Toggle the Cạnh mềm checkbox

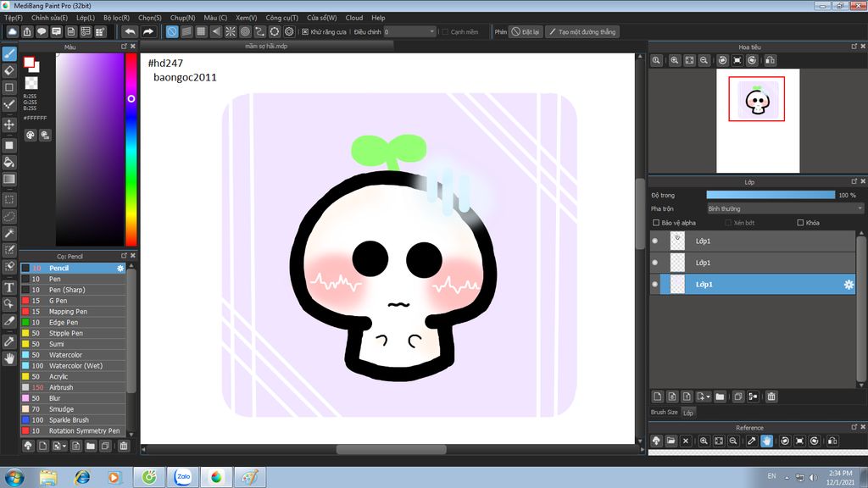click(x=445, y=32)
